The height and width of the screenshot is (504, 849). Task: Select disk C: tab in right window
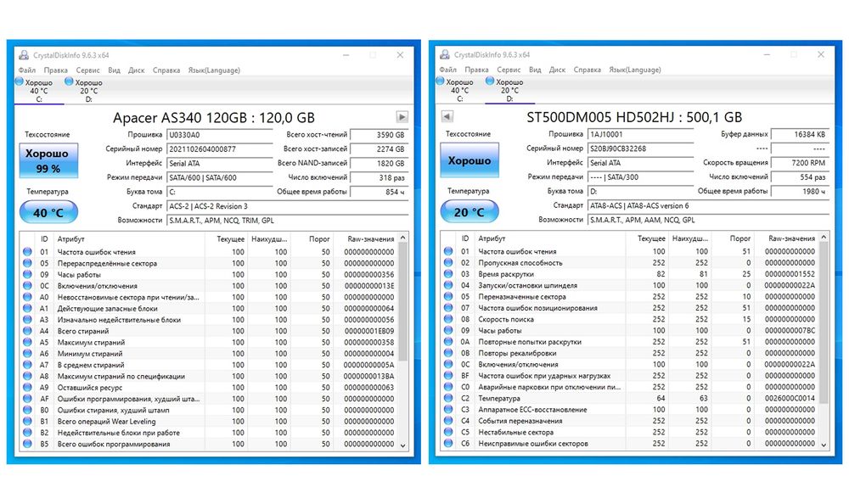pyautogui.click(x=455, y=90)
